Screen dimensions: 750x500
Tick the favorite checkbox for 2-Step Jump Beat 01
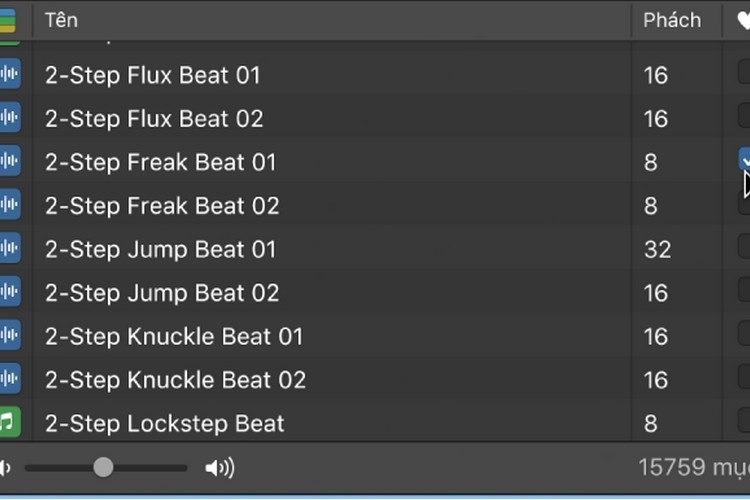(745, 248)
